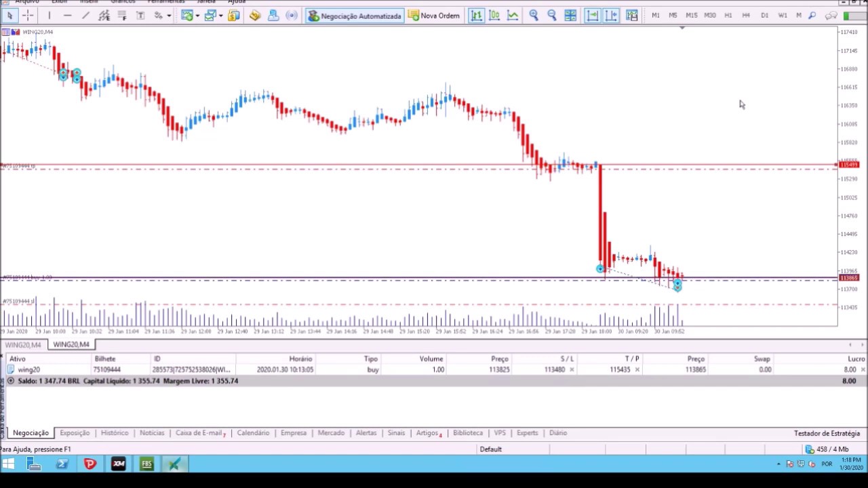
Task: Remove the take profit 115435
Action: click(x=637, y=369)
